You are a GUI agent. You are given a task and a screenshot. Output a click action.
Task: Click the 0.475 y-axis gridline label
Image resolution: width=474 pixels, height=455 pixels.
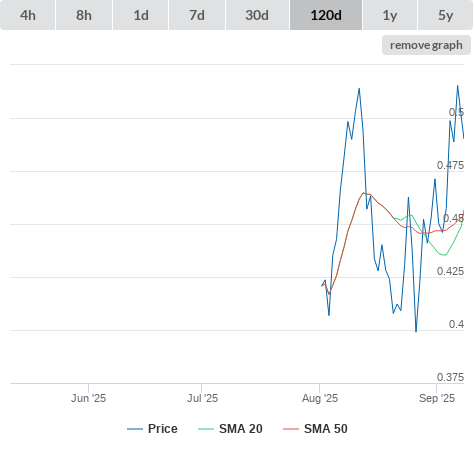[450, 165]
